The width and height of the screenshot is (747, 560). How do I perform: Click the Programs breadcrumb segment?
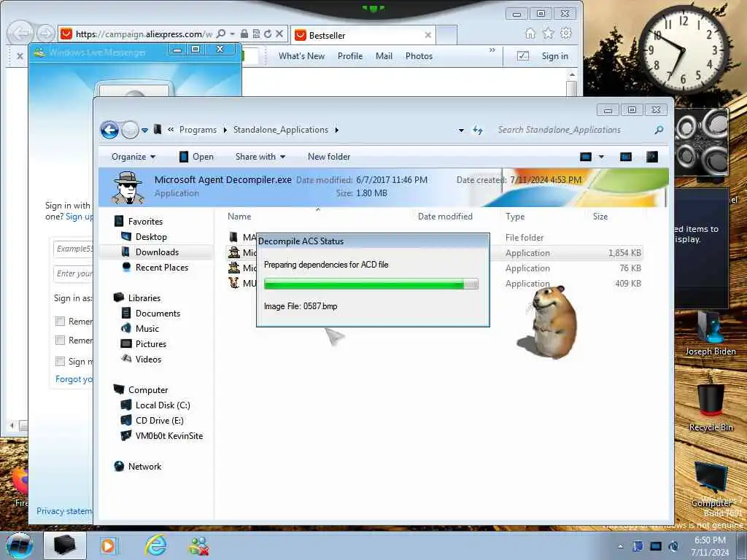(x=198, y=130)
